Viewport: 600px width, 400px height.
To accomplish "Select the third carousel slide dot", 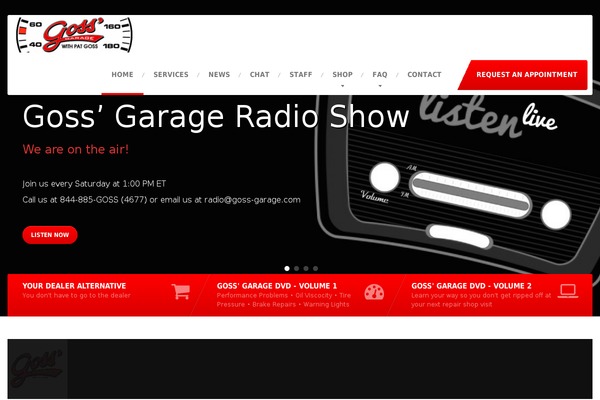I will (306, 268).
